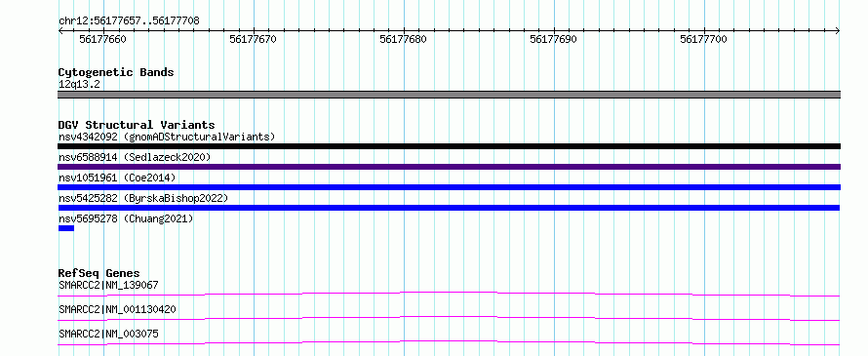Select variant nsv1051961 (Coe2014) label

(117, 178)
